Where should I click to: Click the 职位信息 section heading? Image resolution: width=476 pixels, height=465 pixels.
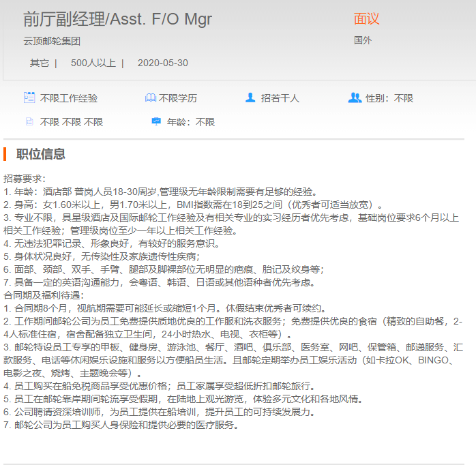(x=41, y=154)
